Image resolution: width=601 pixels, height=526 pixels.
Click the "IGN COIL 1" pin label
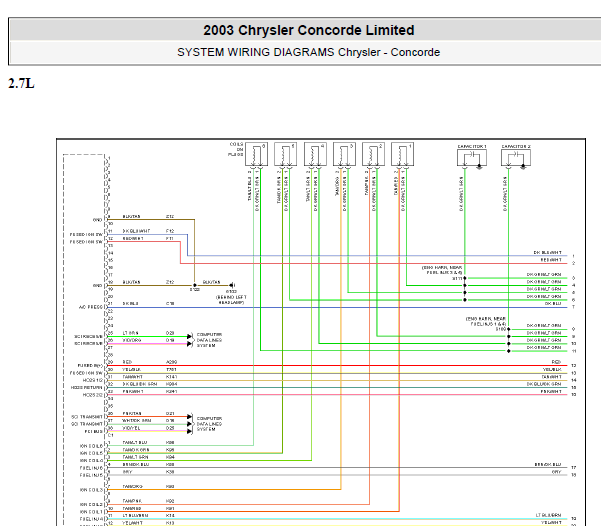92,512
